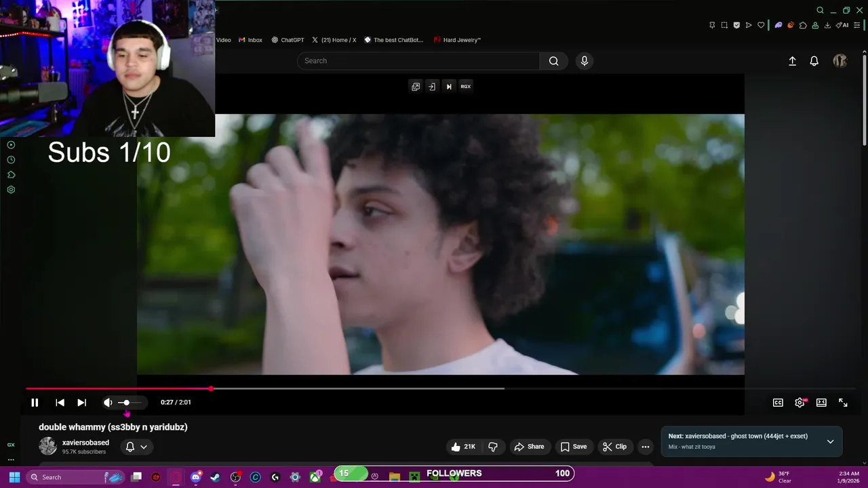Adjust the video volume slider
This screenshot has width=868, height=488.
pyautogui.click(x=130, y=403)
